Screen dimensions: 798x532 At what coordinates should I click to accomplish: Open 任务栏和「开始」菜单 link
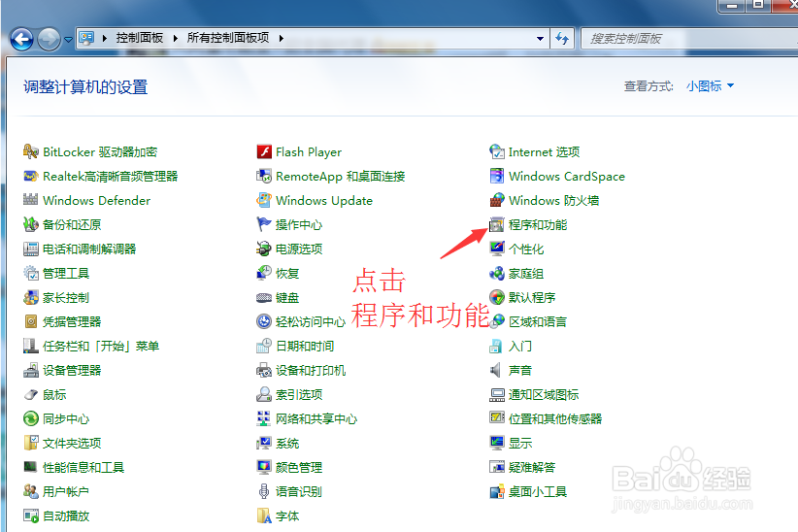[x=101, y=347]
